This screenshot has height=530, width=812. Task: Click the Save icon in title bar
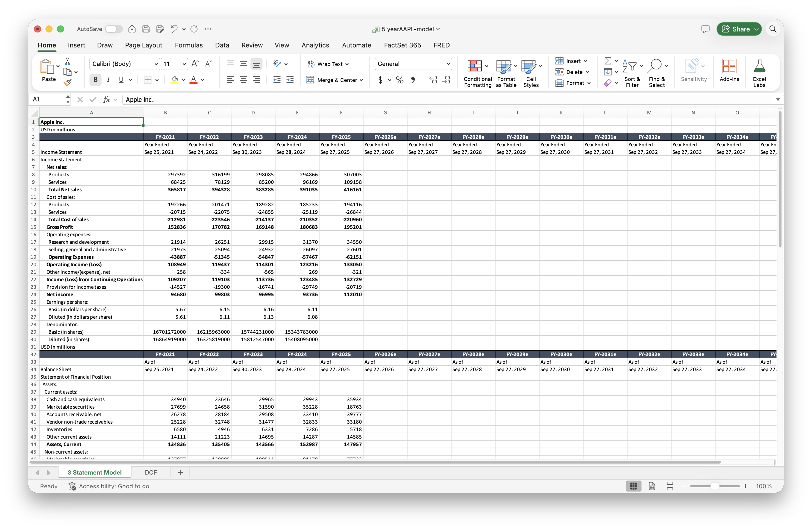point(146,29)
